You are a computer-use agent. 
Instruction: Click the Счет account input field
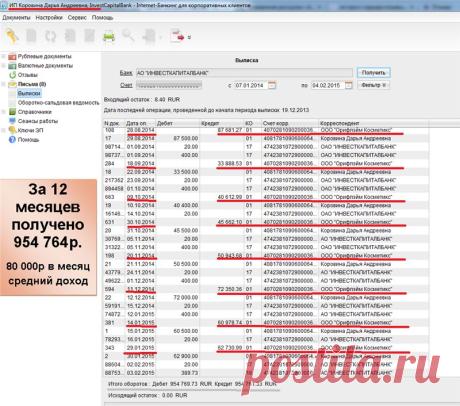(169, 85)
